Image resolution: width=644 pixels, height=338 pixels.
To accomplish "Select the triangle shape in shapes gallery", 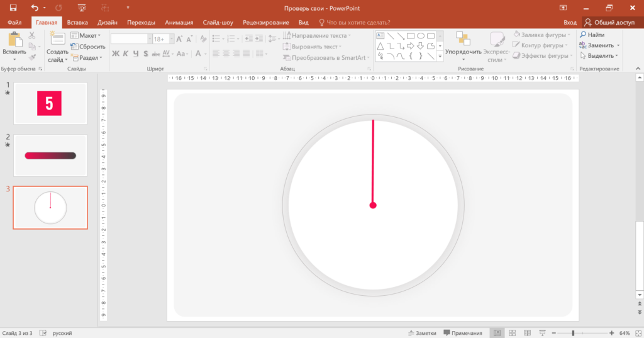I will (x=380, y=46).
